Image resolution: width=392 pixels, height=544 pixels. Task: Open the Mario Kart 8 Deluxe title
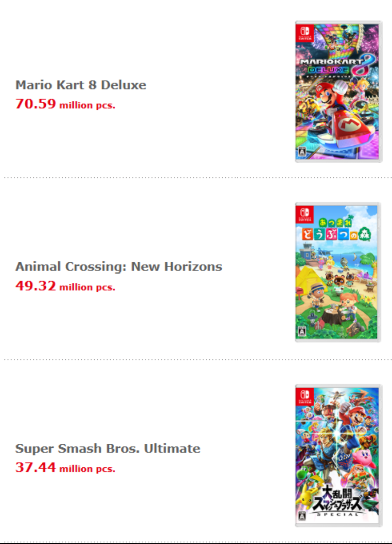click(x=81, y=85)
